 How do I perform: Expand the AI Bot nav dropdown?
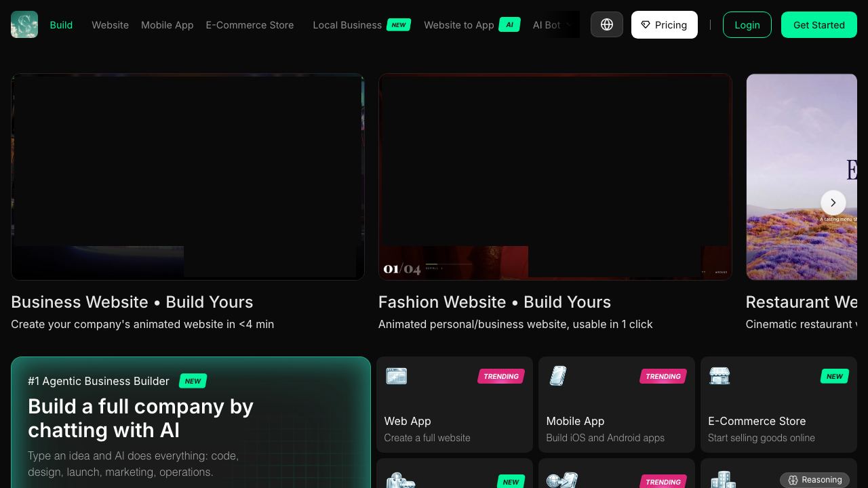[553, 25]
